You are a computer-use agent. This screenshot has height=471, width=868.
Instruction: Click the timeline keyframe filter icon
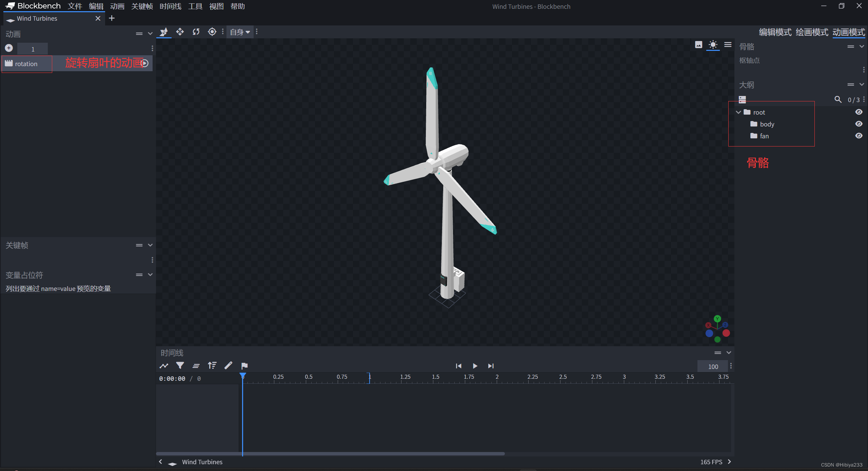(180, 366)
